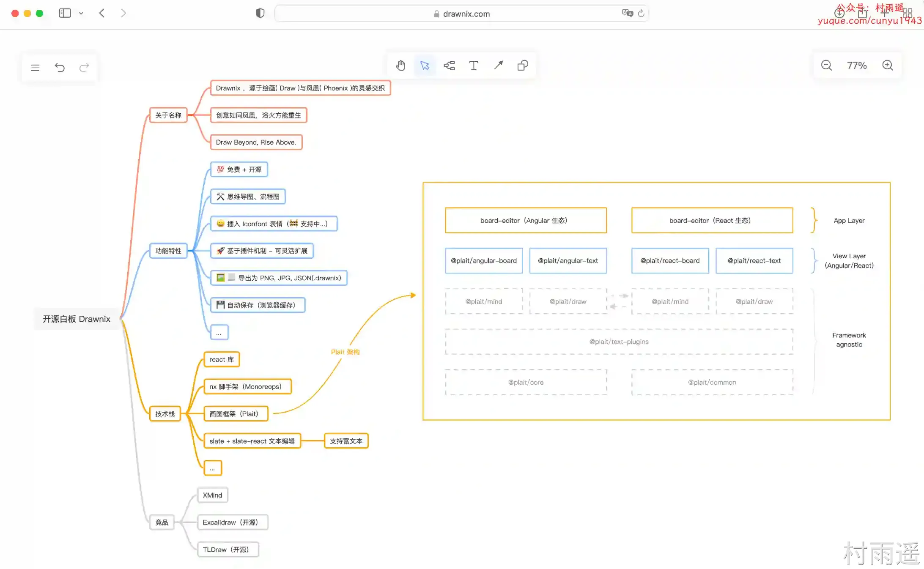Viewport: 924px width, 569px height.
Task: Open the hamburger menu
Action: [x=35, y=67]
